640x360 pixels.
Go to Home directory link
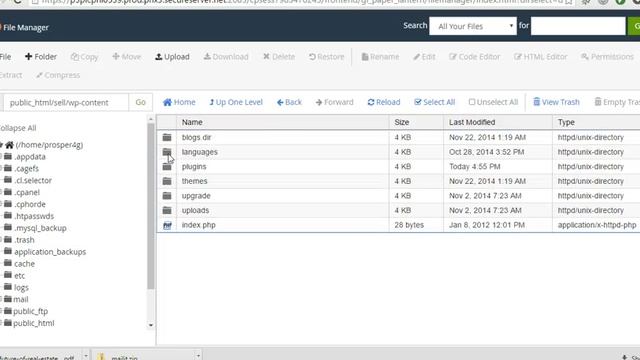tap(179, 102)
